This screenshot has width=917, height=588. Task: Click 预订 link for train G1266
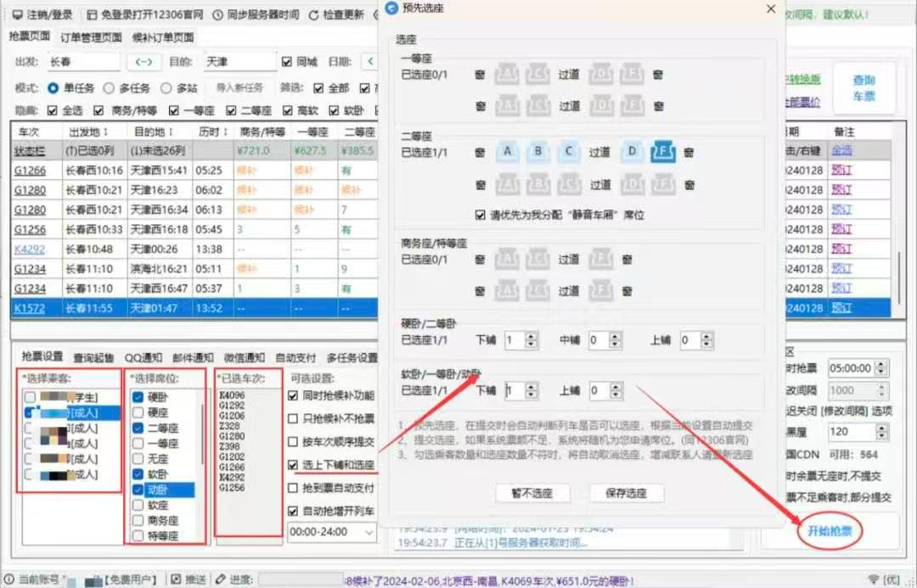point(841,169)
